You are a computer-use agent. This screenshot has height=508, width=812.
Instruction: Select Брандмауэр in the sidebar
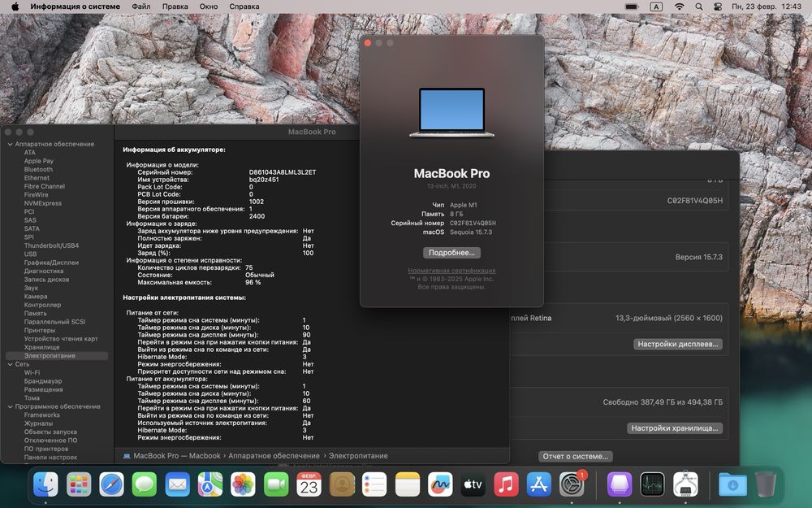pyautogui.click(x=43, y=381)
